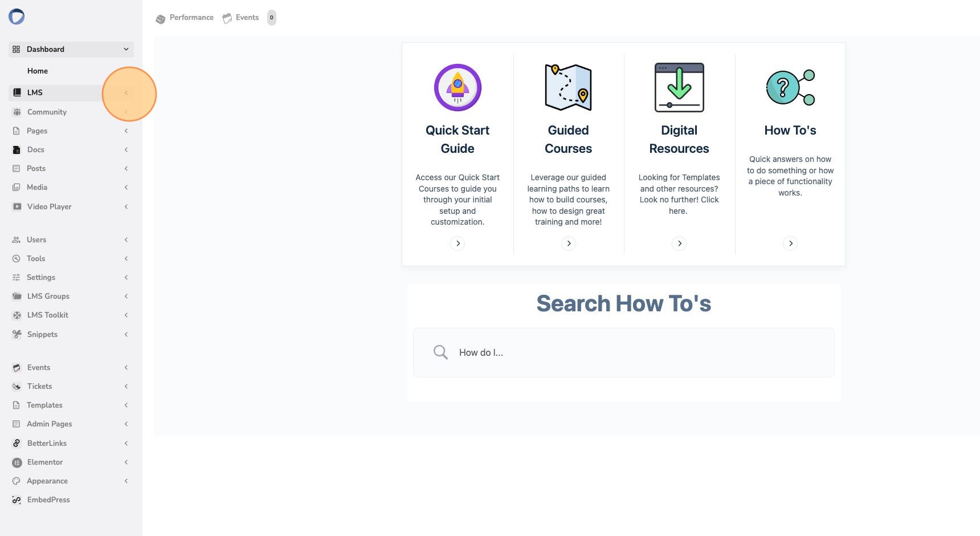Expand the Docs submenu arrow

126,150
